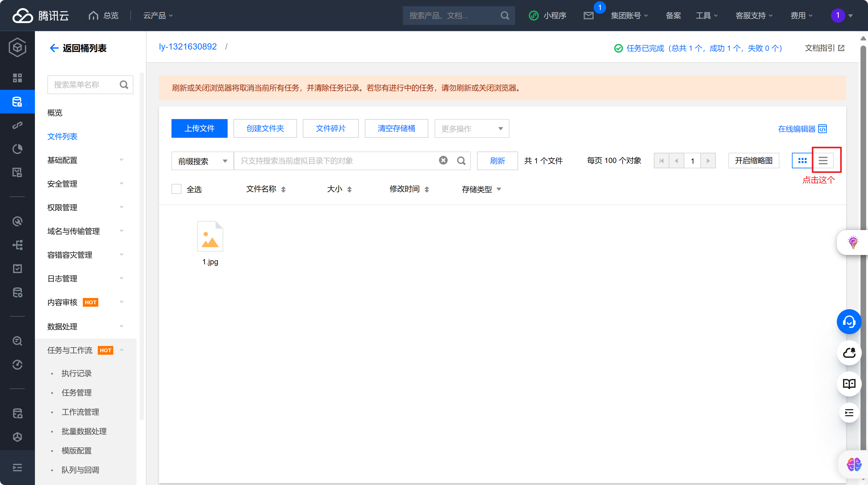
Task: Click the mail notification envelope icon
Action: 588,16
